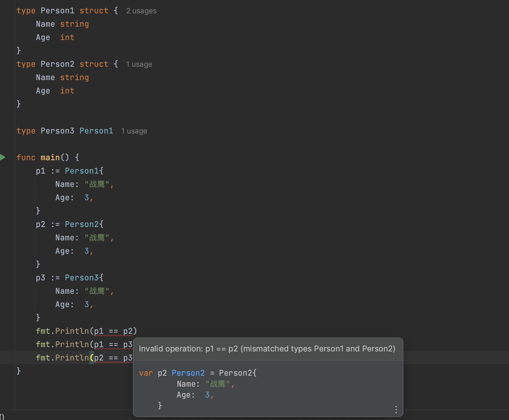Click 'Age: 3,' in the p2 literal
The width and height of the screenshot is (509, 420).
tap(74, 251)
